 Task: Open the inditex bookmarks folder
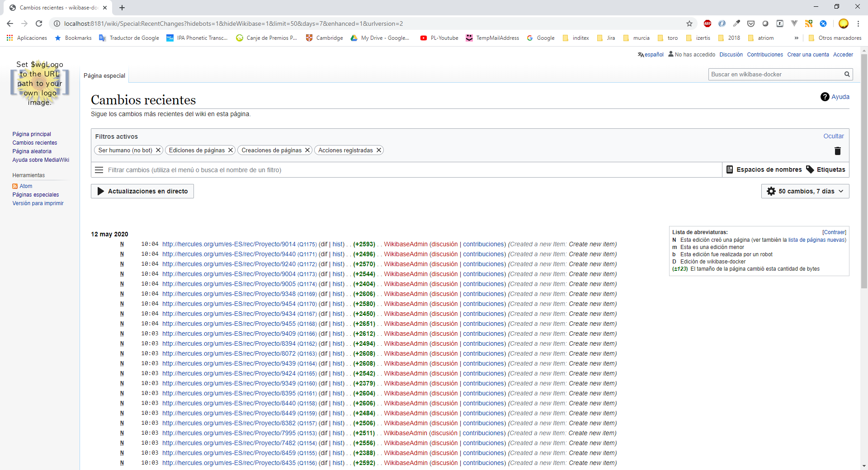(576, 38)
